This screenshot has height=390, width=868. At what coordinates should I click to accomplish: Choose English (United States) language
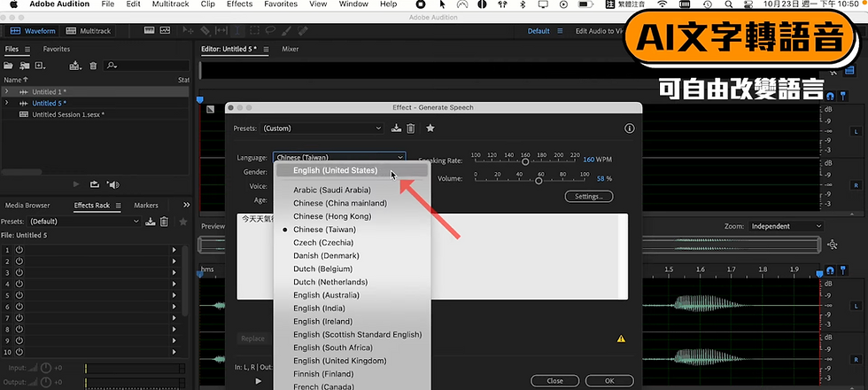pyautogui.click(x=353, y=170)
